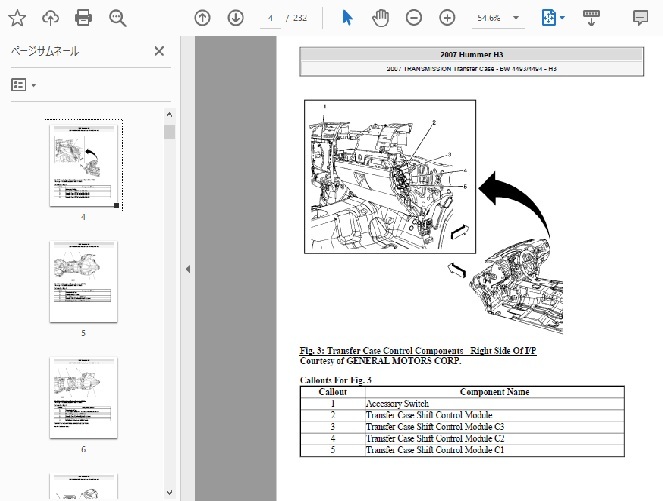Click 'Transfer Case Shift Control Module C1' cell
663x501 pixels.
pyautogui.click(x=495, y=450)
